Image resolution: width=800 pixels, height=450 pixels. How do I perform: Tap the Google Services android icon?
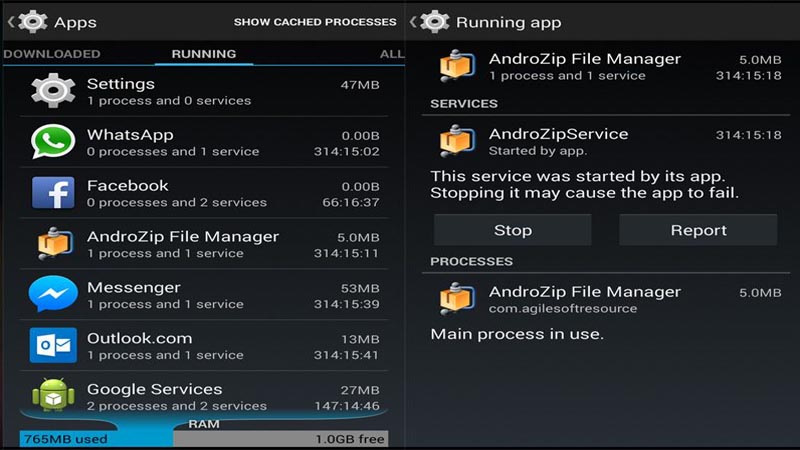pyautogui.click(x=53, y=397)
